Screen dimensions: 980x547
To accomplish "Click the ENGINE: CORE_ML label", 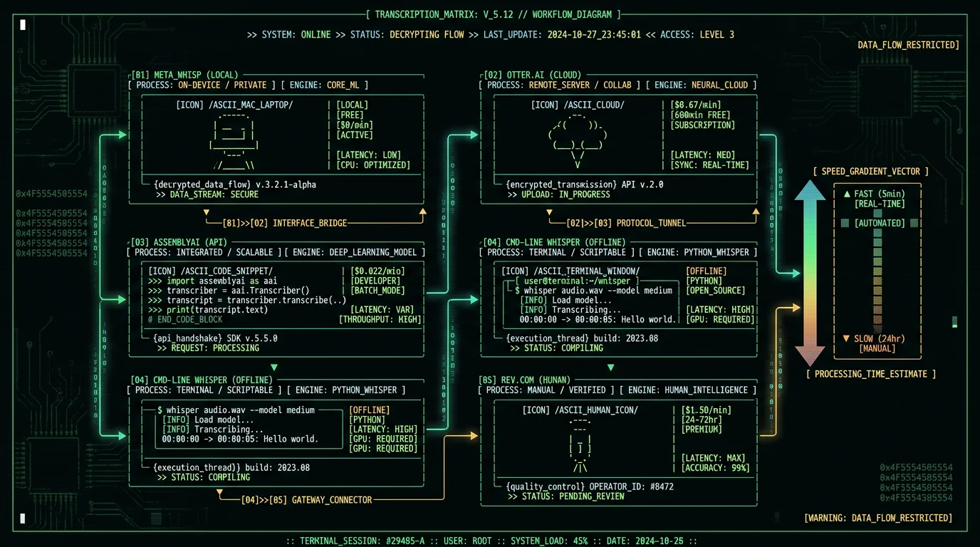I will (328, 85).
